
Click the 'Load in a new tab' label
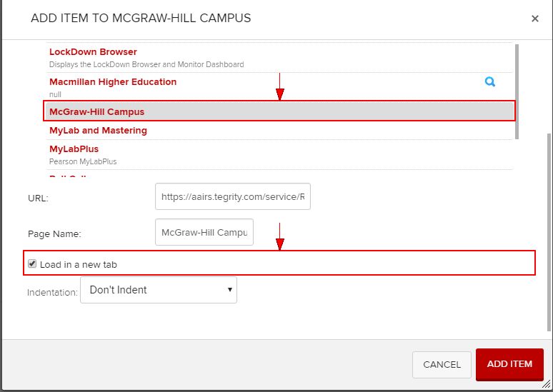79,264
